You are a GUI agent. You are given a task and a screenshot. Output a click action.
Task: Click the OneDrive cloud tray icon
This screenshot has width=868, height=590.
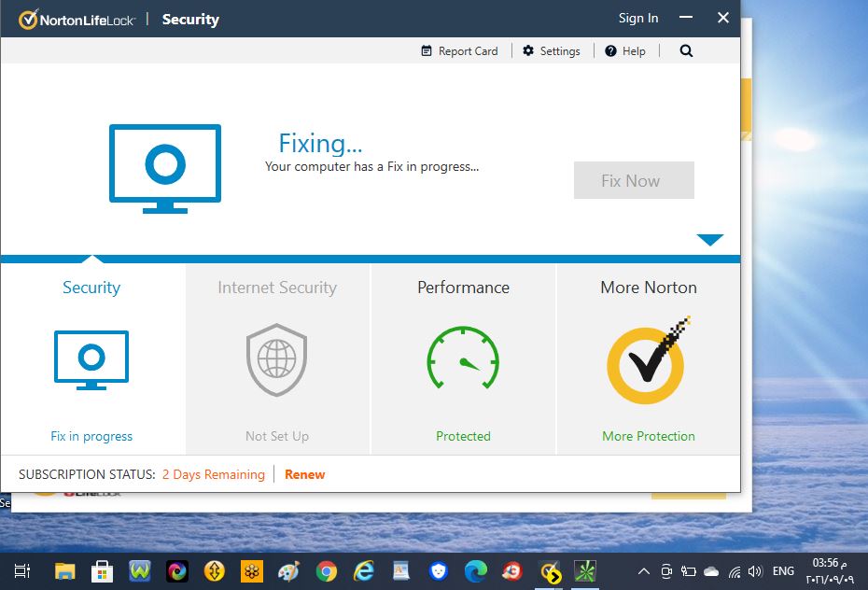point(711,571)
